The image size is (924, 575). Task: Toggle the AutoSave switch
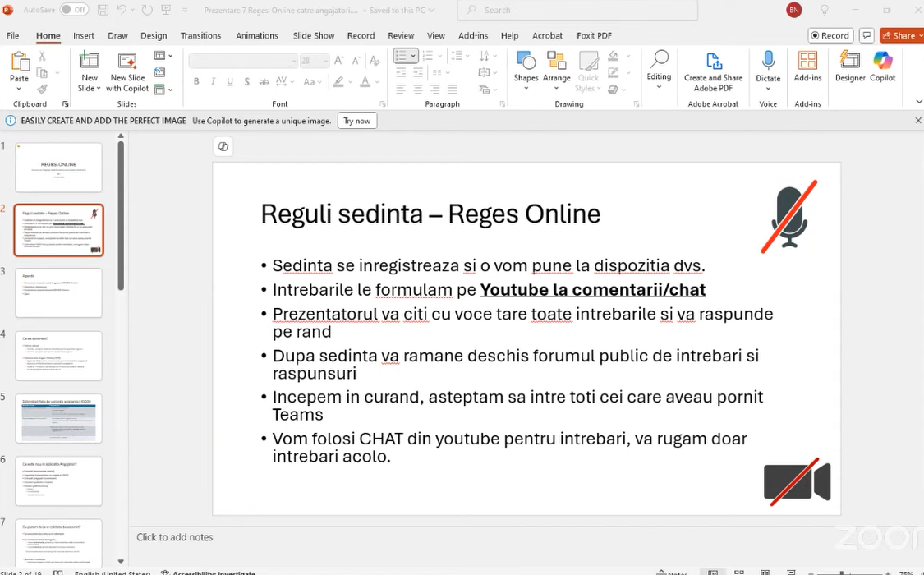tap(74, 10)
